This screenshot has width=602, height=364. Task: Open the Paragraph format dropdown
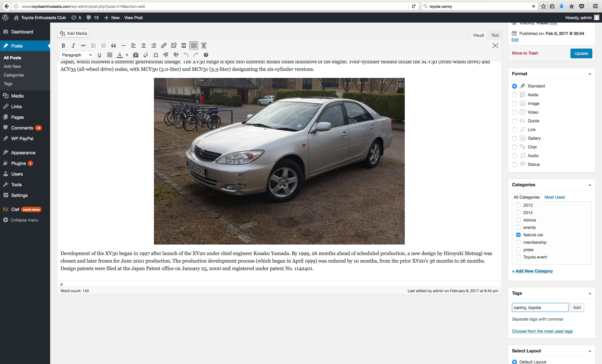click(x=77, y=55)
